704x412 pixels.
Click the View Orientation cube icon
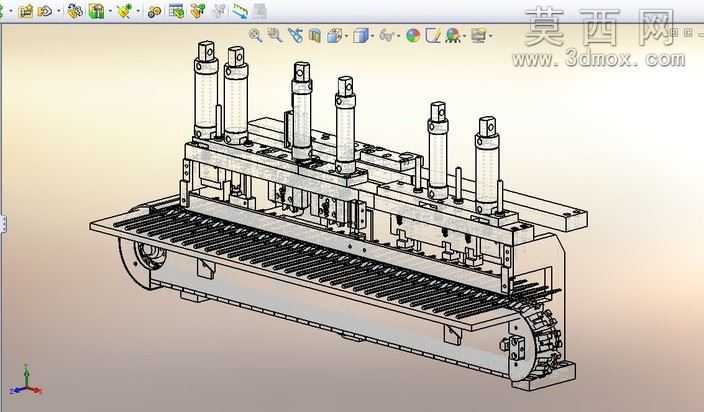pyautogui.click(x=334, y=35)
